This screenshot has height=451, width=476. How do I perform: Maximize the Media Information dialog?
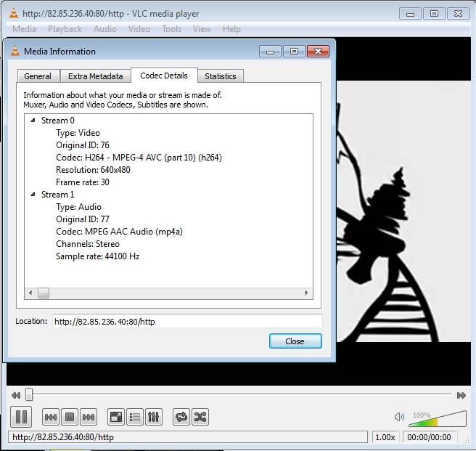(x=294, y=52)
